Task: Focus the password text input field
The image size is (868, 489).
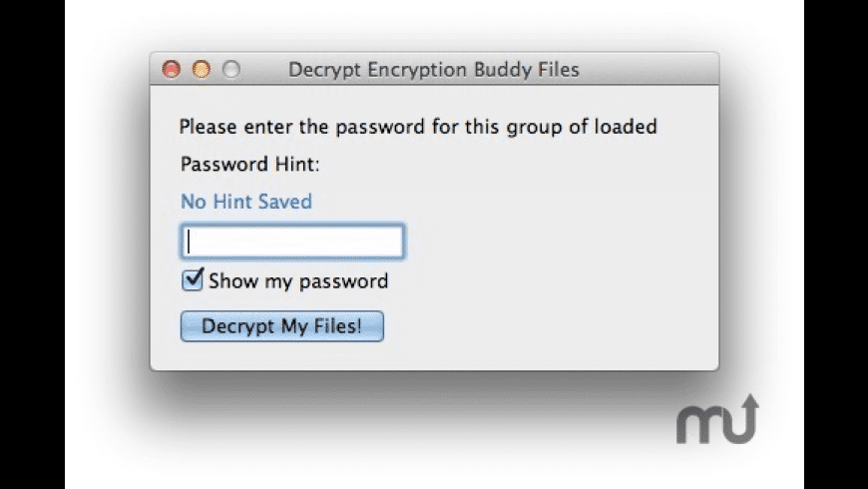Action: pyautogui.click(x=292, y=242)
